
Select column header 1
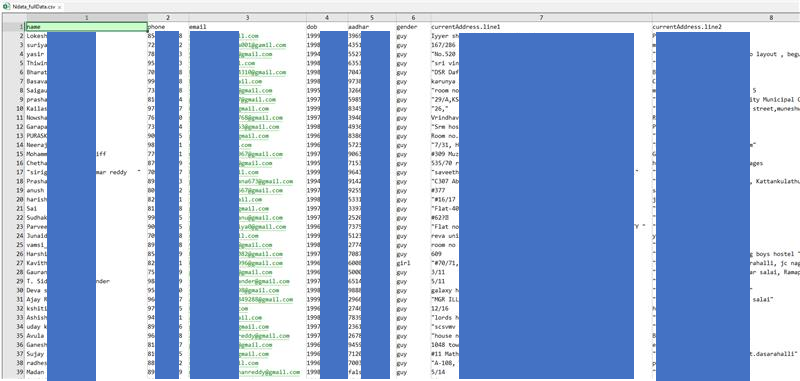(86, 18)
